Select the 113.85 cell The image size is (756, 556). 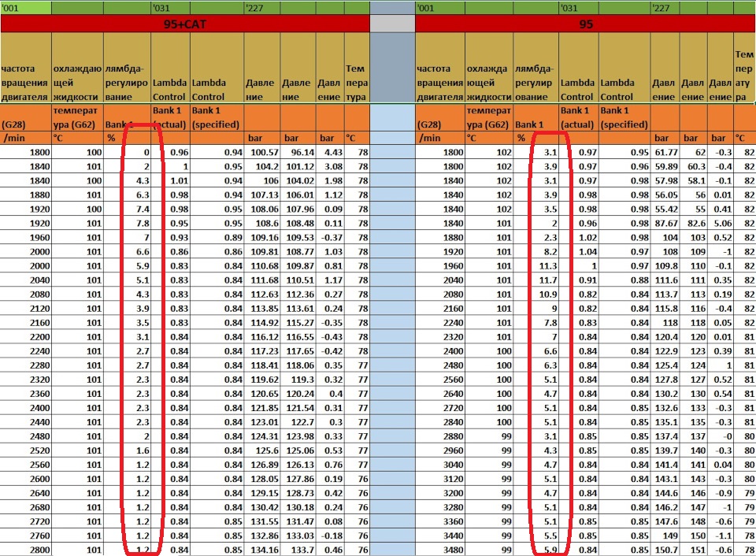pyautogui.click(x=262, y=308)
